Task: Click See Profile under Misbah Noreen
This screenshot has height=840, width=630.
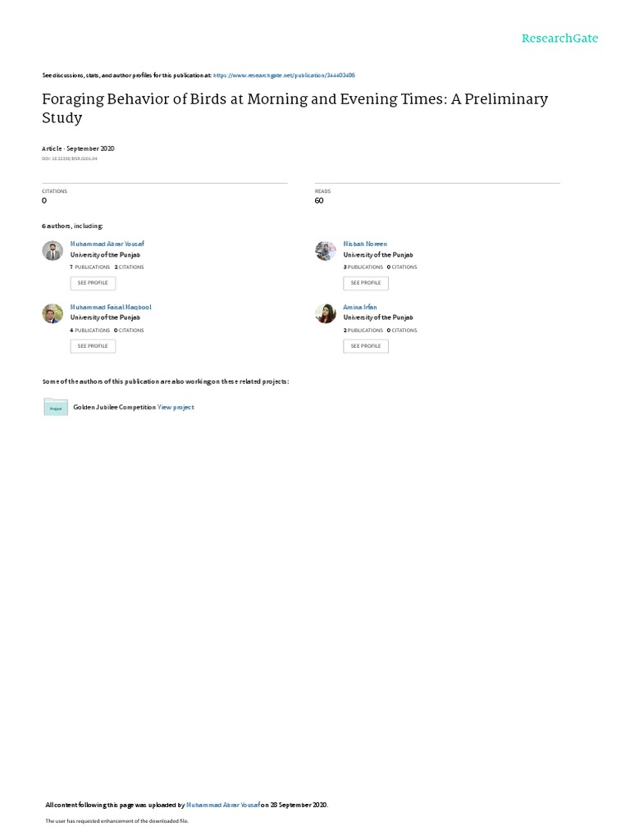Action: tap(366, 283)
